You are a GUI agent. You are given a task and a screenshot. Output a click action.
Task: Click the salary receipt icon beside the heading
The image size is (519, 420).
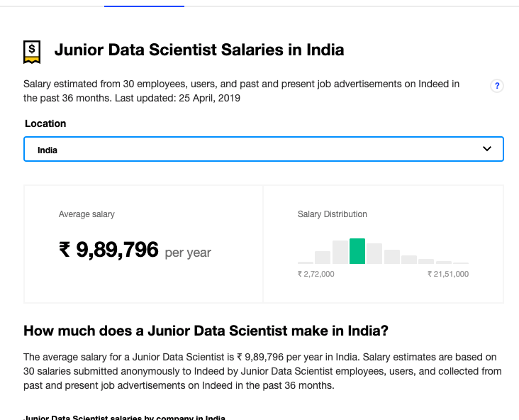pyautogui.click(x=32, y=50)
